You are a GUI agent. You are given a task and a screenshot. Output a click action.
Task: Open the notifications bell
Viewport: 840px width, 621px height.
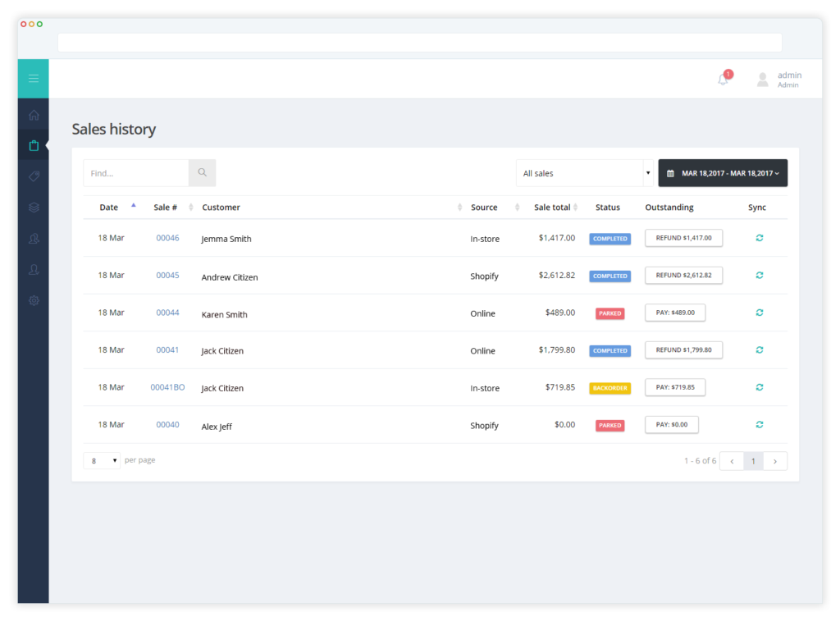(x=724, y=80)
